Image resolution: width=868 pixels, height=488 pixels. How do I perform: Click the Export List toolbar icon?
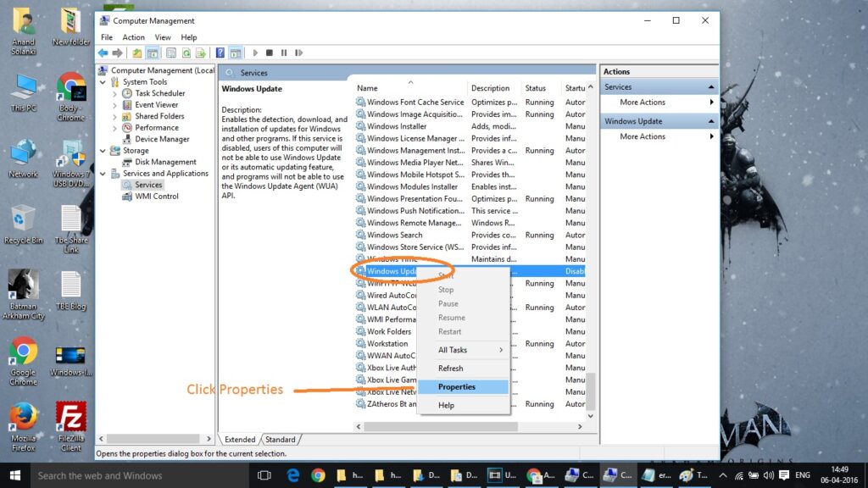pos(200,53)
